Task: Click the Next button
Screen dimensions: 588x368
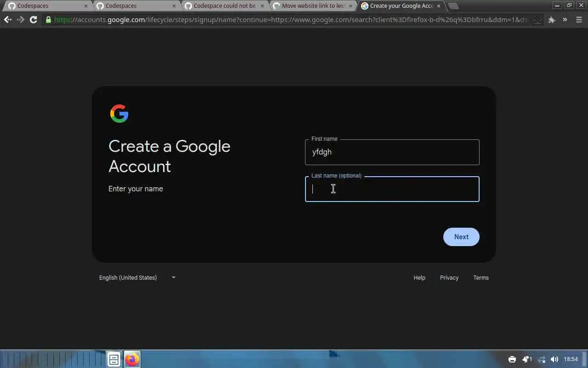Action: (461, 237)
